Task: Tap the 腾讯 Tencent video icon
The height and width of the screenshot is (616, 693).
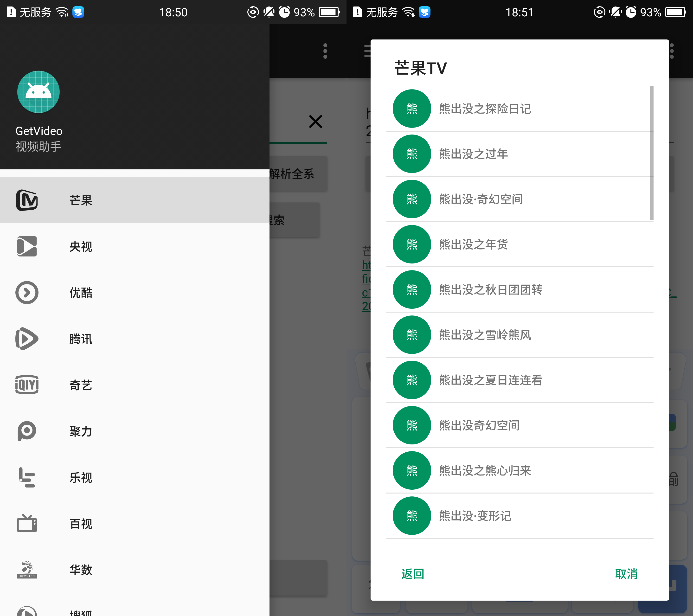Action: (x=27, y=339)
